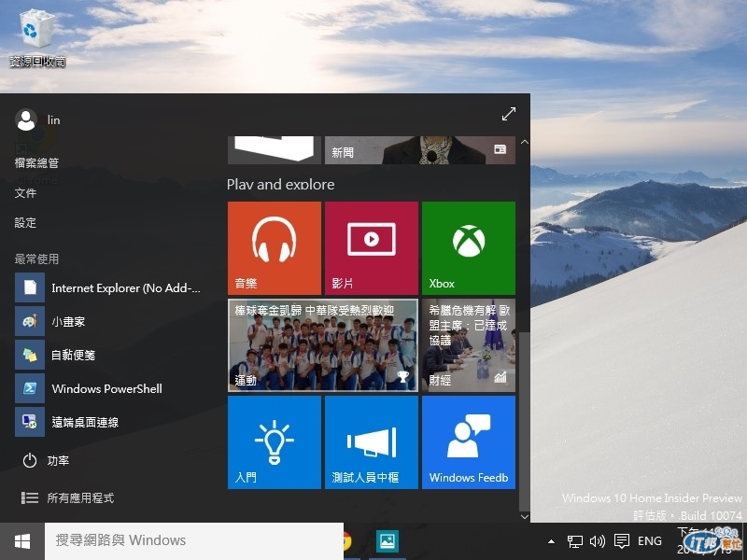Open Chrome icon in the taskbar
Viewport: 747px width, 560px height.
click(x=347, y=541)
